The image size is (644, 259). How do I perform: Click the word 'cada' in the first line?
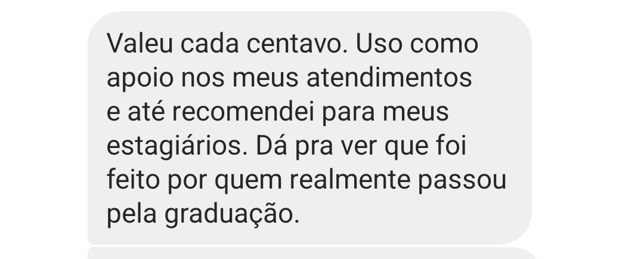210,44
